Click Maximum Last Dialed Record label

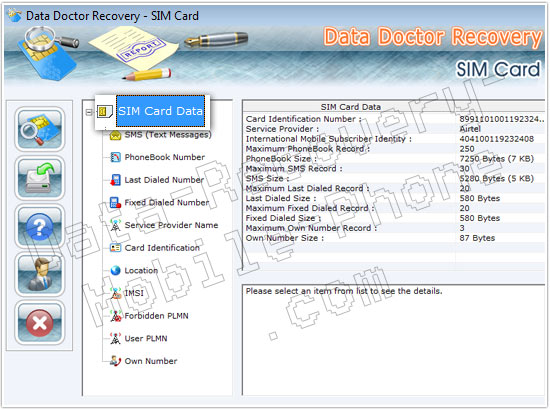[x=307, y=188]
